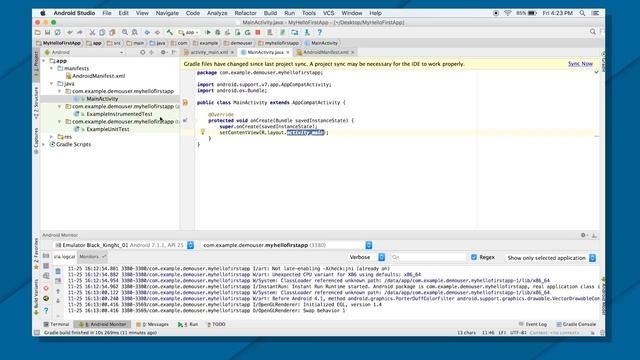640x360 pixels.
Task: Open the Build menu
Action: pyautogui.click(x=270, y=13)
